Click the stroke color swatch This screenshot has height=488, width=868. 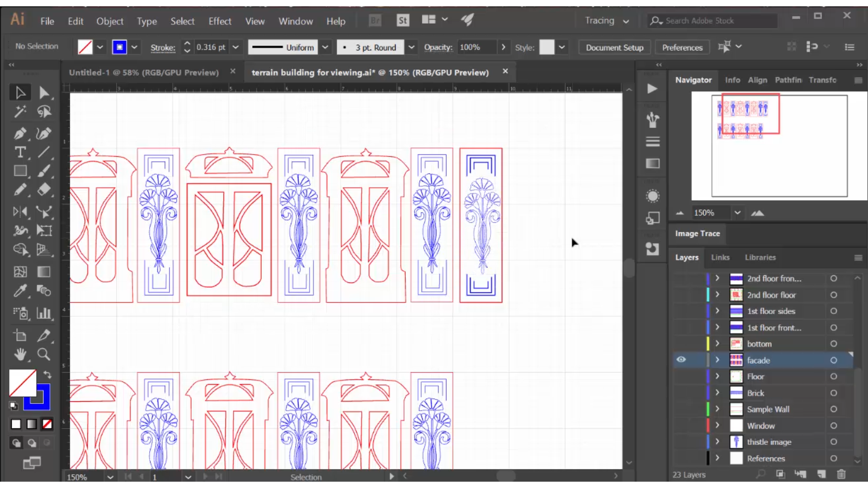tap(118, 47)
